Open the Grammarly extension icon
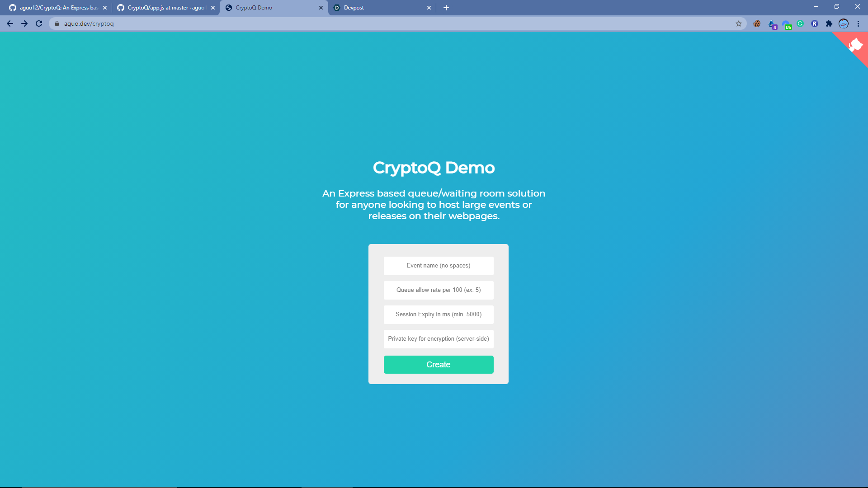 point(800,23)
